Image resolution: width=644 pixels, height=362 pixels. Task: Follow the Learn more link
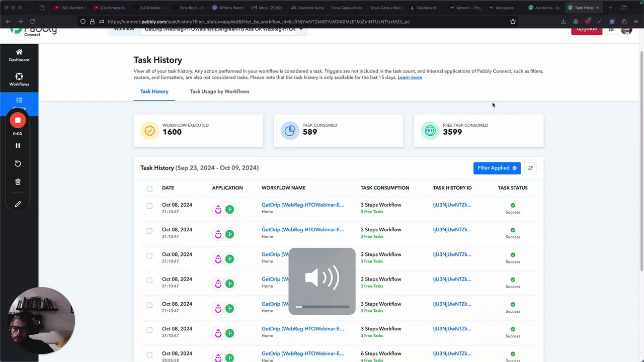pyautogui.click(x=410, y=77)
